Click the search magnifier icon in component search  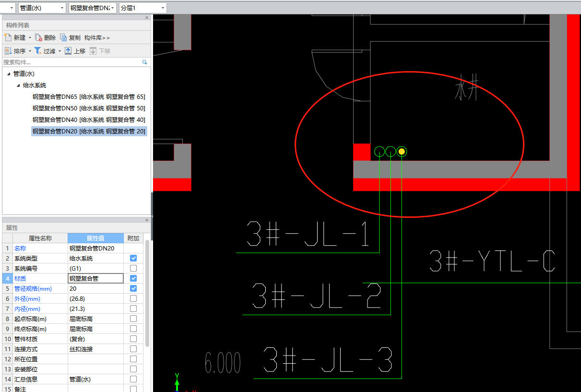pyautogui.click(x=144, y=62)
